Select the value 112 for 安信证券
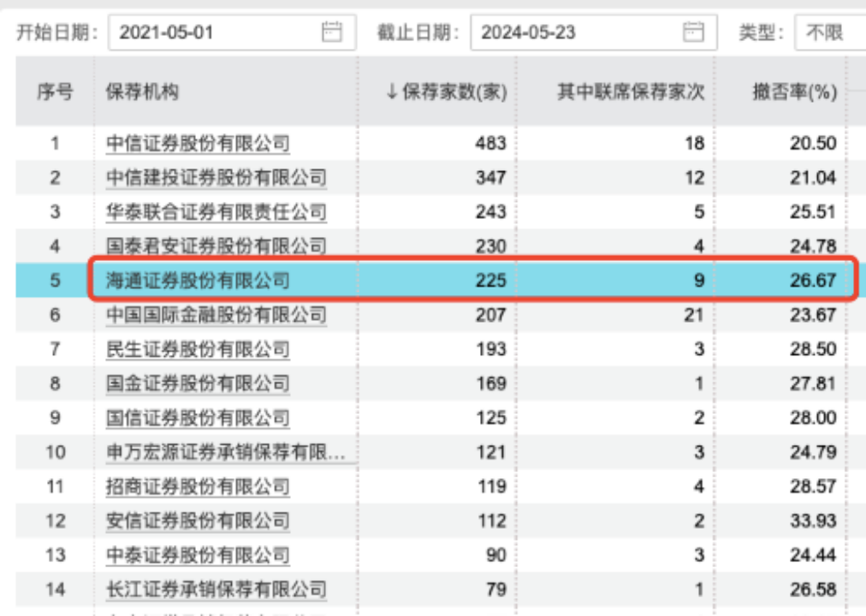Screen dimensions: 866x616 [490, 520]
